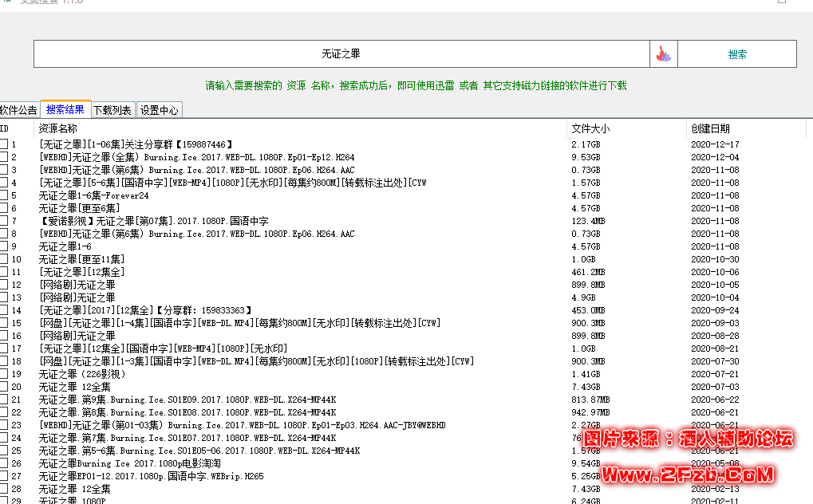The width and height of the screenshot is (813, 504).
Task: Click the red clear icon beside search box
Action: [x=663, y=54]
